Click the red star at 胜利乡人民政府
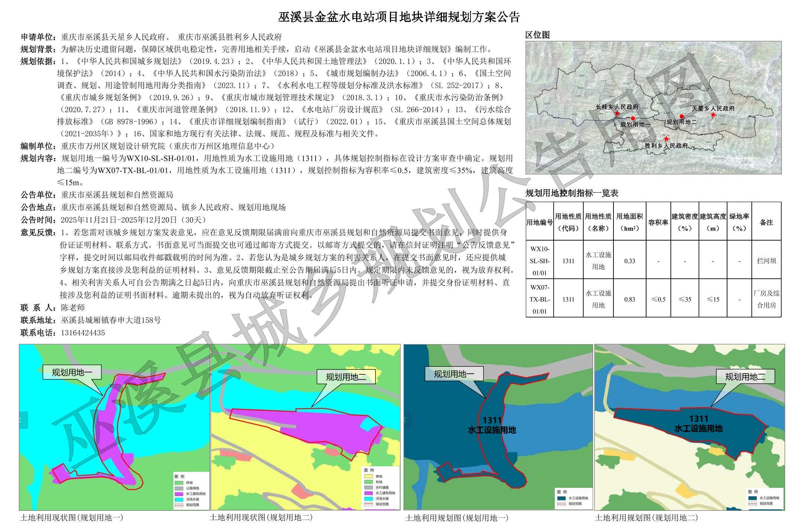Screen dimensions: 798x532 (667, 139)
